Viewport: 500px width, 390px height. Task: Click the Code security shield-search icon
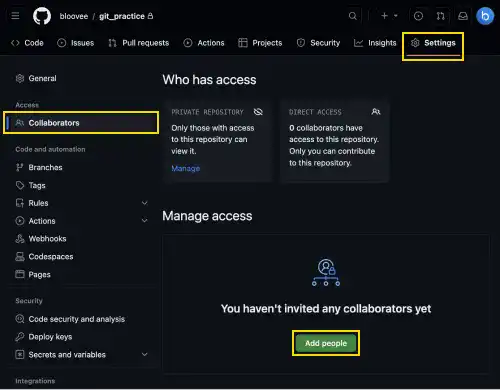tap(20, 319)
